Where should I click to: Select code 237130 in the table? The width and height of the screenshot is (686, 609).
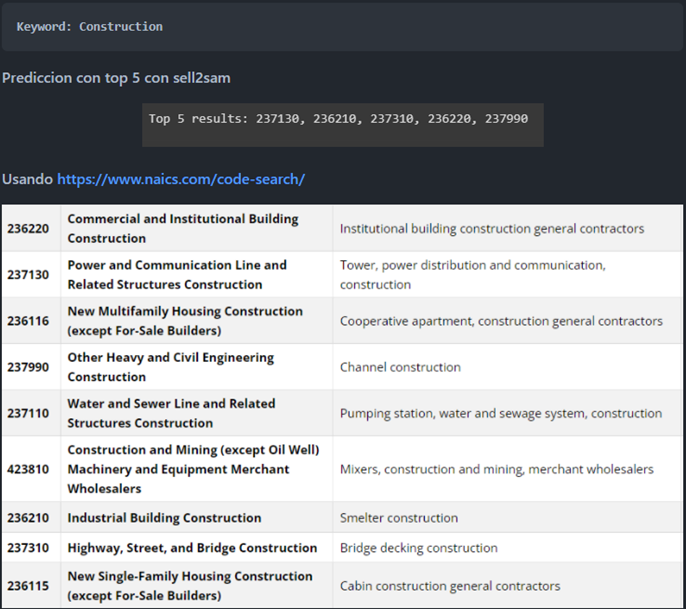tap(29, 274)
